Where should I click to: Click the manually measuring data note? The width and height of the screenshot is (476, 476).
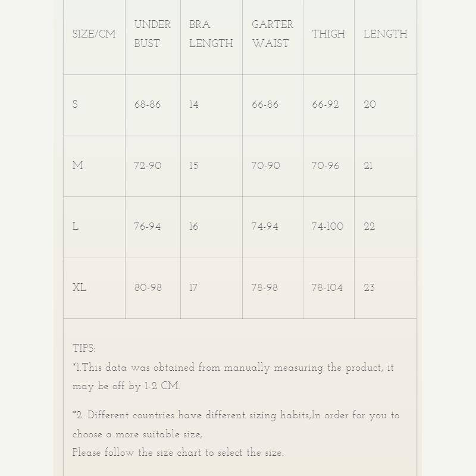point(233,377)
